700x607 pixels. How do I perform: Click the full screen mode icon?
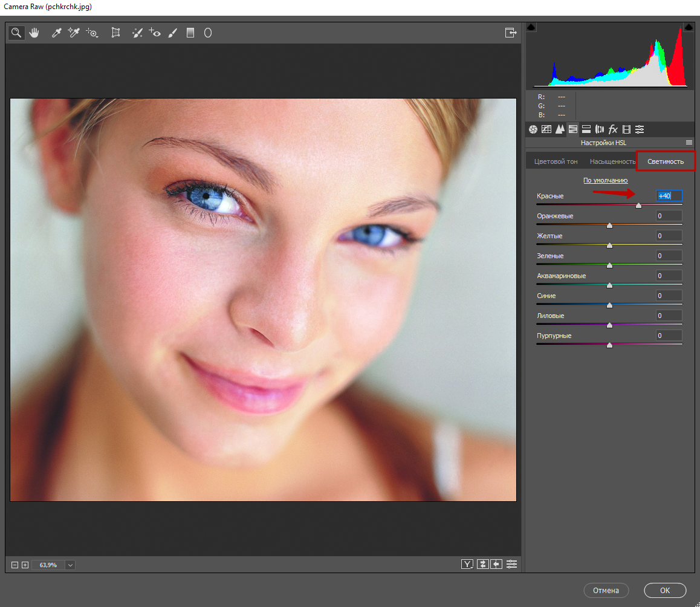pyautogui.click(x=511, y=33)
